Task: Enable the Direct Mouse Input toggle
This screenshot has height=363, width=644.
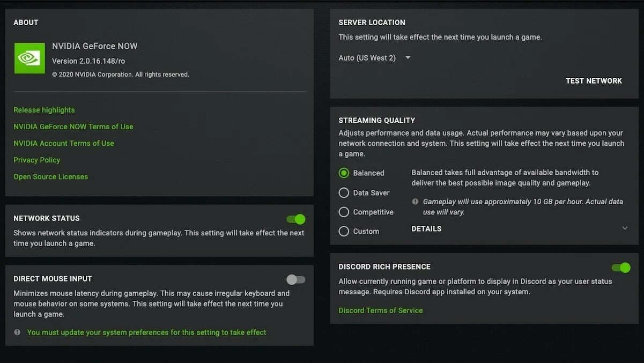Action: coord(295,279)
